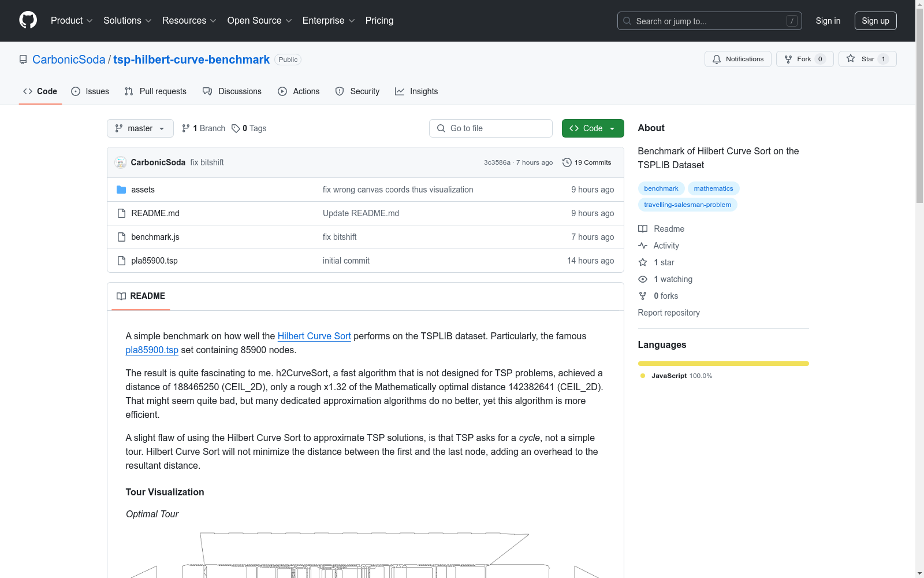Screen dimensions: 924x578
Task: Click the Notifications bell button
Action: click(737, 59)
